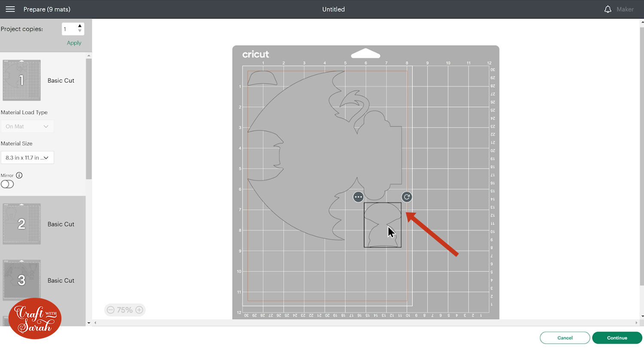The width and height of the screenshot is (644, 348).
Task: Click 'Basic Cut' label for mat 2
Action: (x=61, y=224)
